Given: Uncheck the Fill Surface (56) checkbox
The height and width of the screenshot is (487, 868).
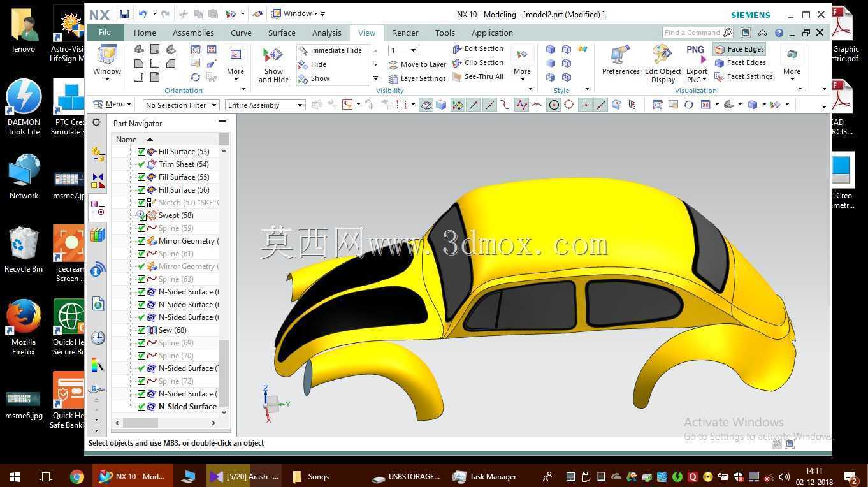Looking at the screenshot, I should (141, 190).
